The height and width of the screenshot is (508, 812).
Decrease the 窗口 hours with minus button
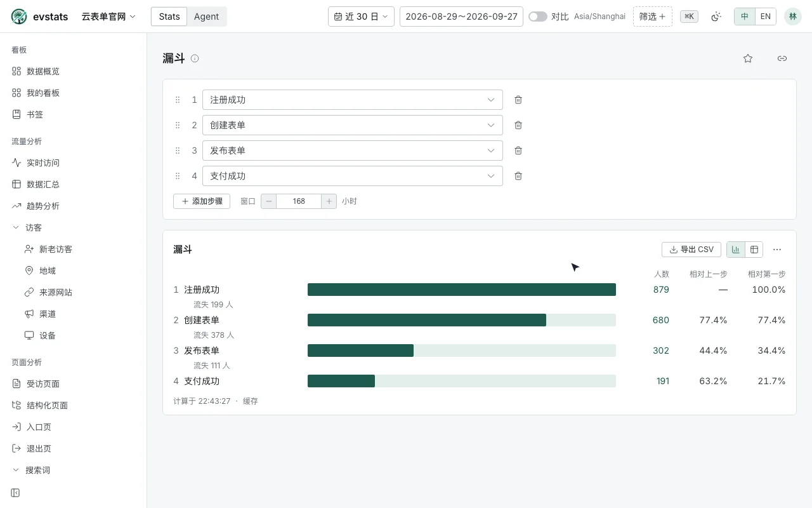268,201
